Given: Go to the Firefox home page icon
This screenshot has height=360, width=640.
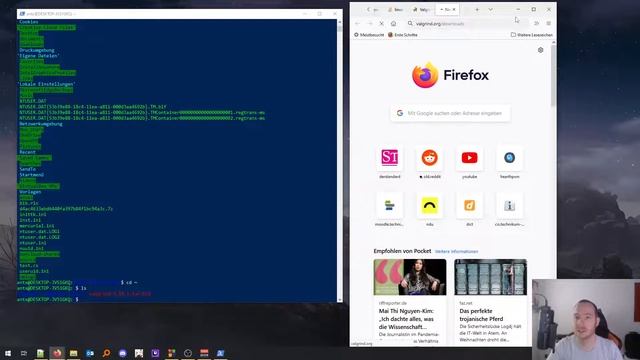Looking at the screenshot, I should coord(393,24).
